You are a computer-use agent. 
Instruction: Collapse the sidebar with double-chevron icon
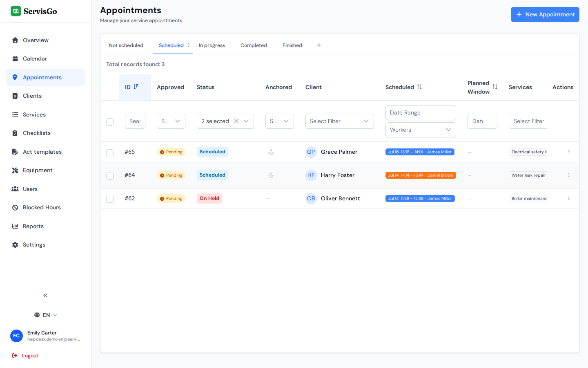click(x=45, y=295)
